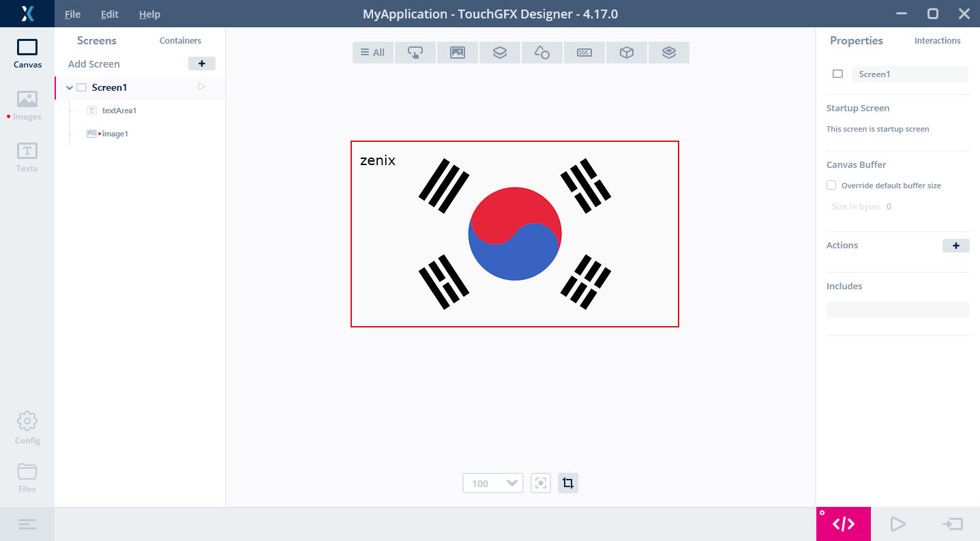Toggle the bottom log panel hamburger icon
Screen dimensions: 980x541
tap(27, 524)
